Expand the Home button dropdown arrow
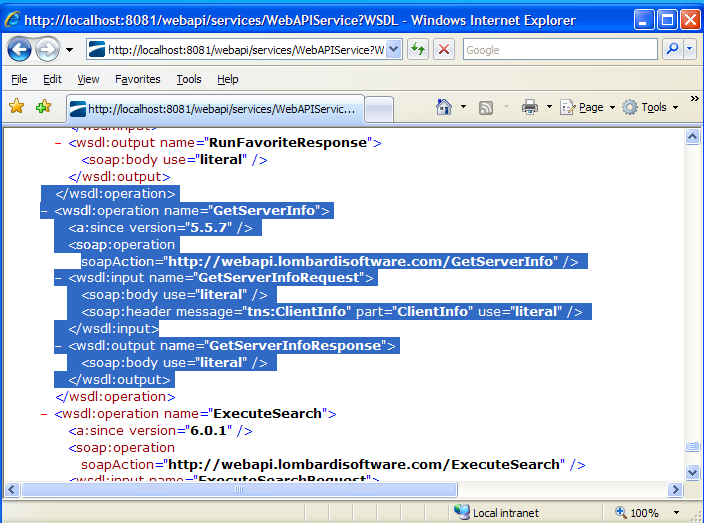The width and height of the screenshot is (704, 523). 463,107
